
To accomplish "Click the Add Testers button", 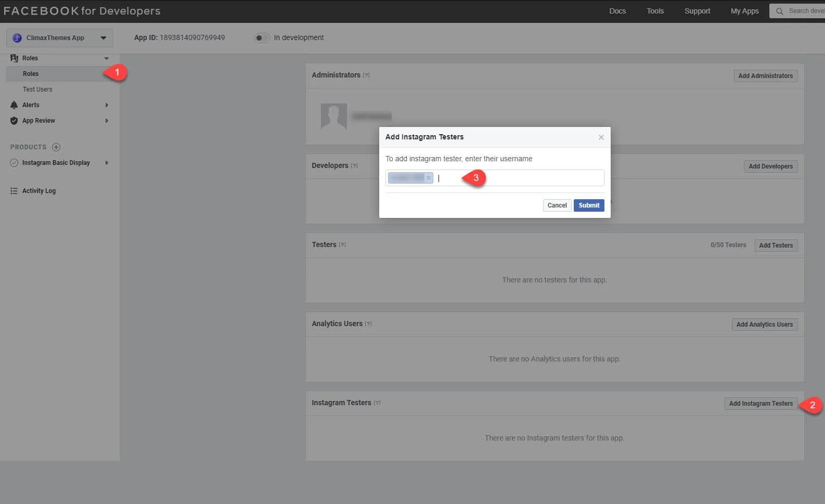I will point(776,245).
